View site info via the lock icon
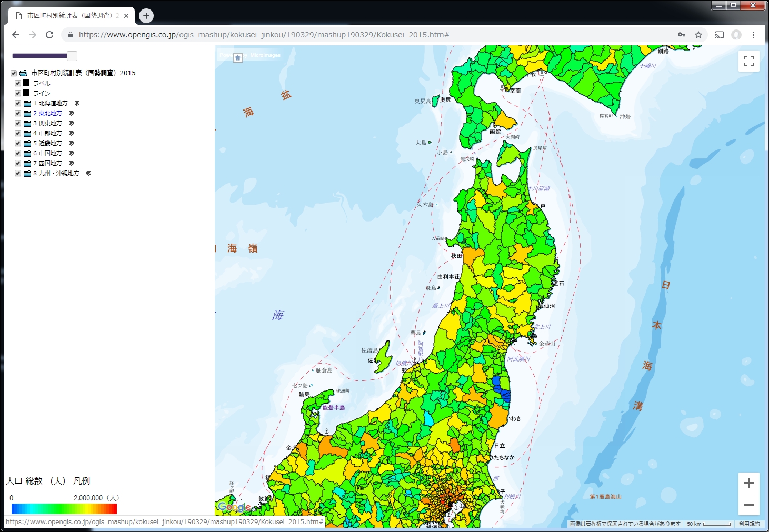 pos(70,35)
